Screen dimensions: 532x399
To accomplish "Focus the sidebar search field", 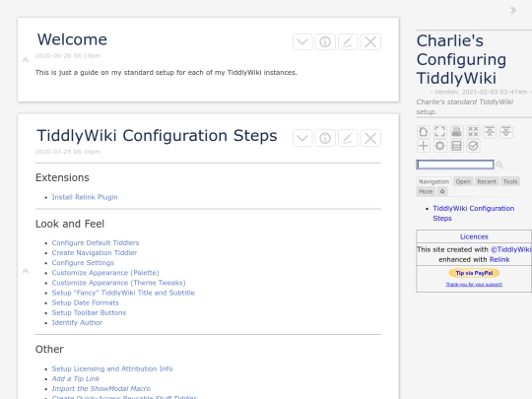I will (x=455, y=165).
